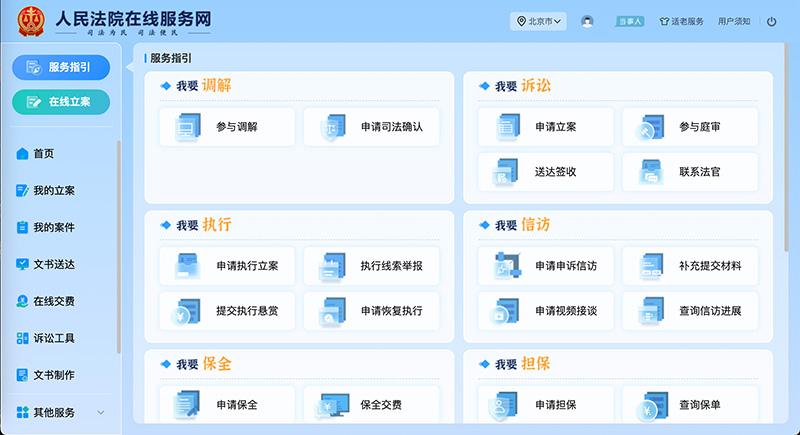Image resolution: width=800 pixels, height=435 pixels.
Task: Click the 申请立案 document icon
Action: click(x=507, y=128)
